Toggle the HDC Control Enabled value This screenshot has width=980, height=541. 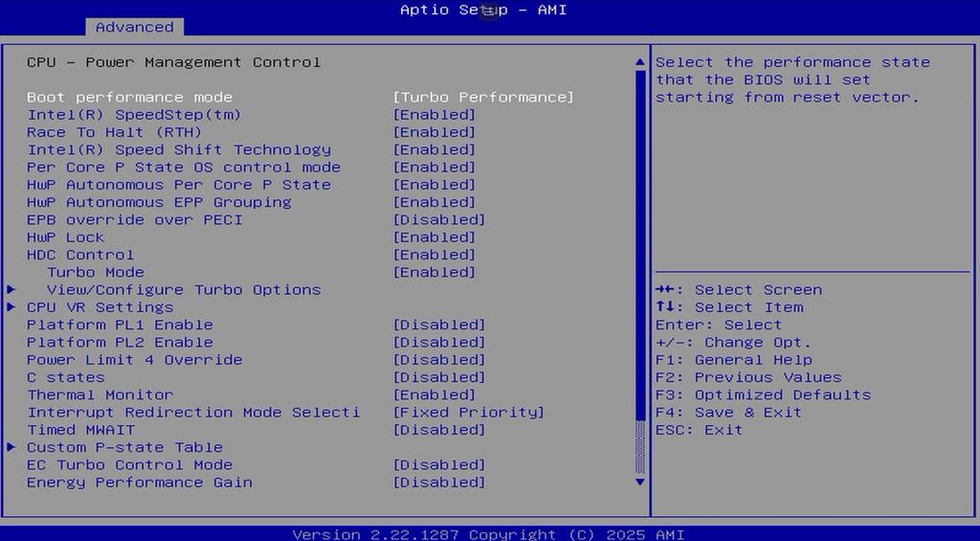coord(434,255)
